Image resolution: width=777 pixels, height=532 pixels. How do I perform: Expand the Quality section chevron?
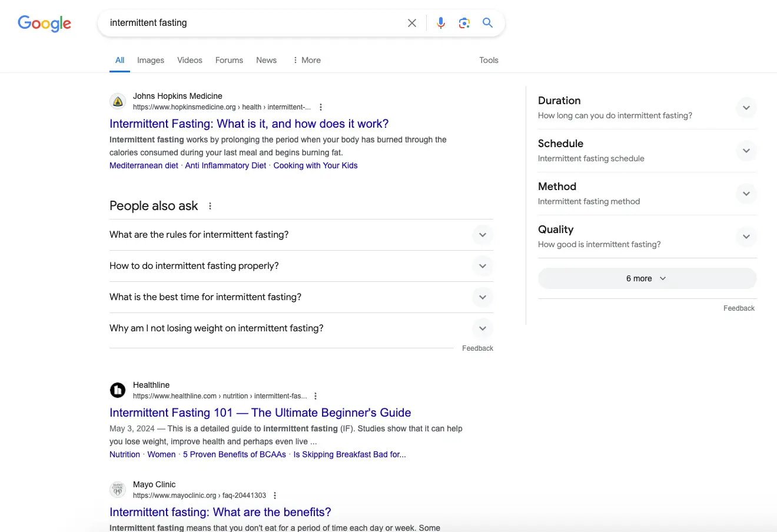(x=746, y=237)
